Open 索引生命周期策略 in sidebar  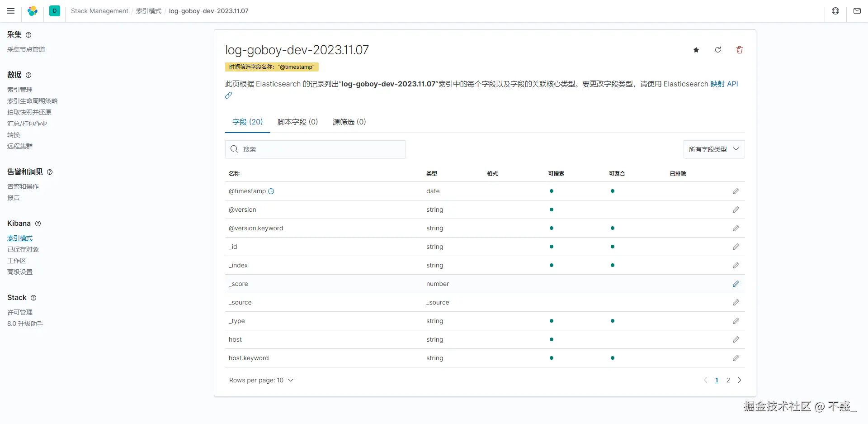tap(33, 101)
